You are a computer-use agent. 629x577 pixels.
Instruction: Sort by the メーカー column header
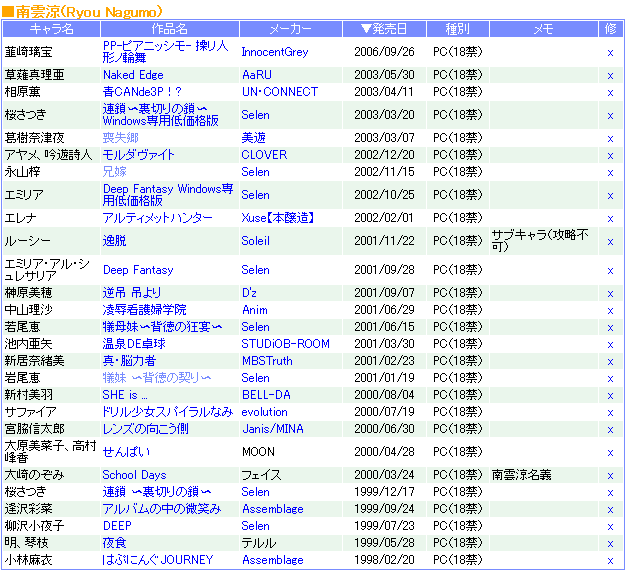(x=290, y=29)
